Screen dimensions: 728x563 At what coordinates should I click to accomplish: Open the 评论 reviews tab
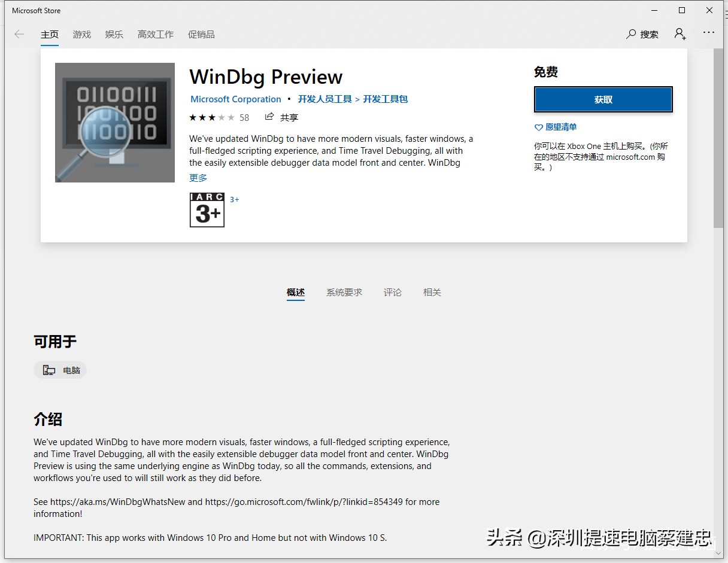(392, 292)
